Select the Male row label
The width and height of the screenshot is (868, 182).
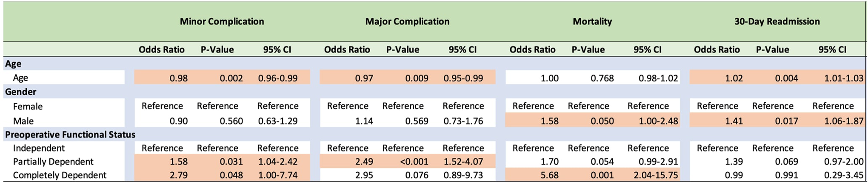point(23,121)
